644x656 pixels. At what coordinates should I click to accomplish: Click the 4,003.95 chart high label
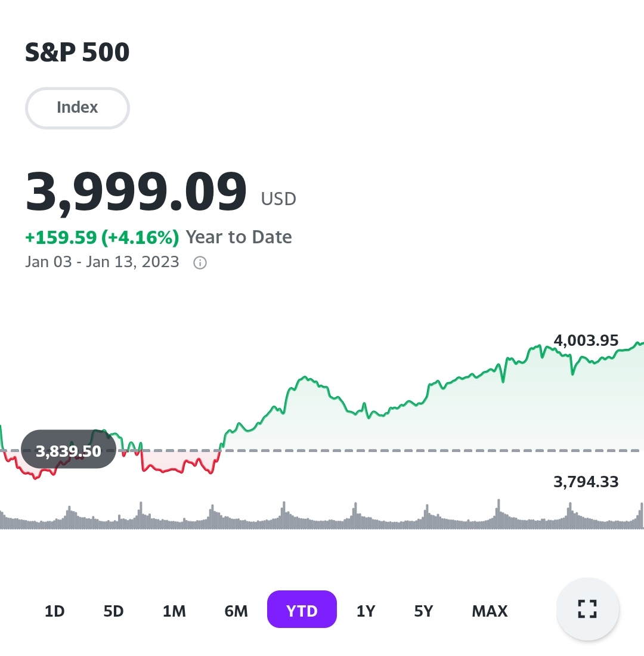[586, 341]
